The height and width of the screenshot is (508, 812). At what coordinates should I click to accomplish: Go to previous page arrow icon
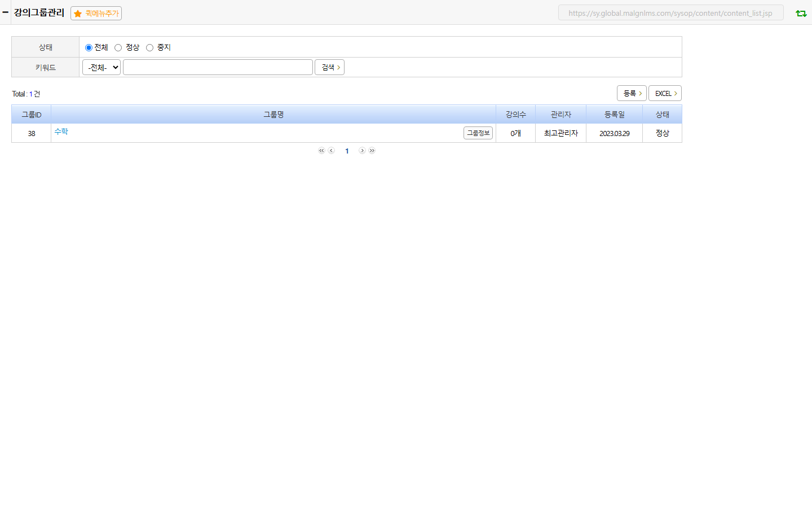click(332, 151)
